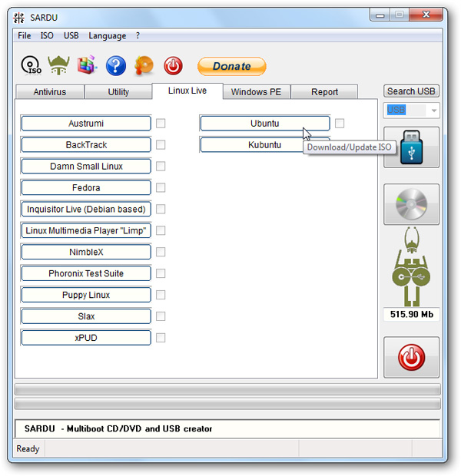Check the Damn Small Linux checkbox

point(161,167)
